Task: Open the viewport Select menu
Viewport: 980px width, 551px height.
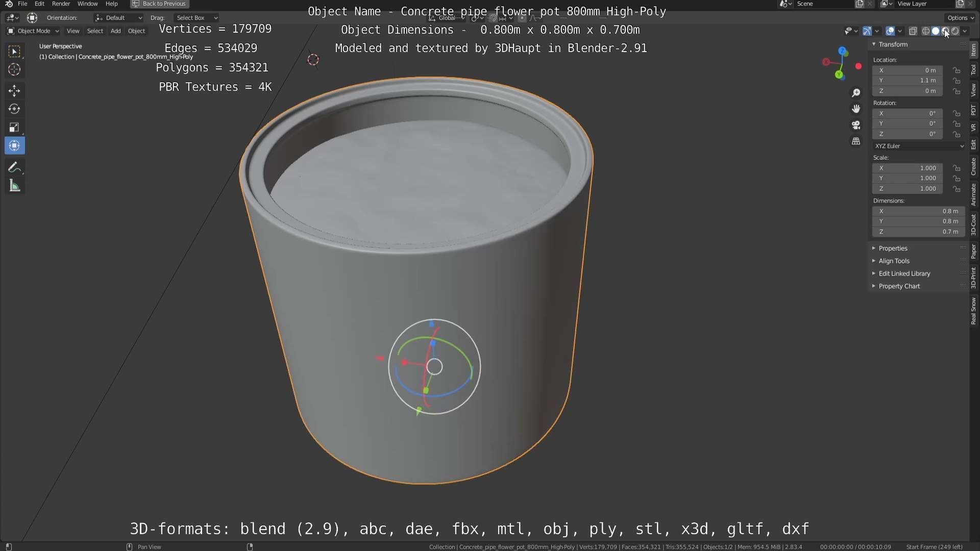Action: click(95, 31)
